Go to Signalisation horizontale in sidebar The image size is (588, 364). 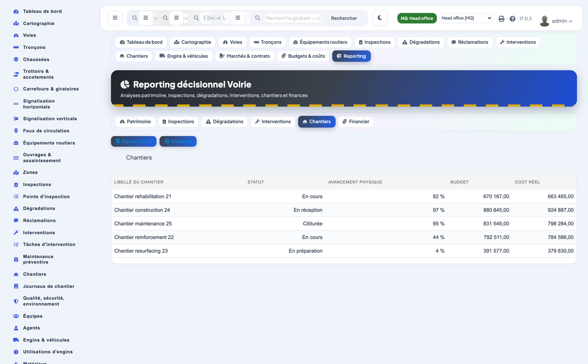pyautogui.click(x=39, y=104)
